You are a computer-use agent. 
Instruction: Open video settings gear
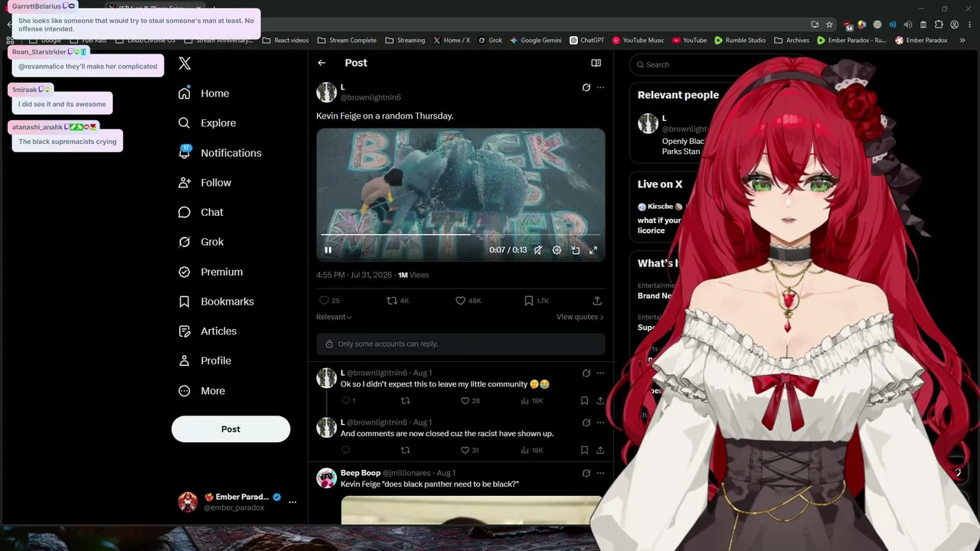pos(557,250)
